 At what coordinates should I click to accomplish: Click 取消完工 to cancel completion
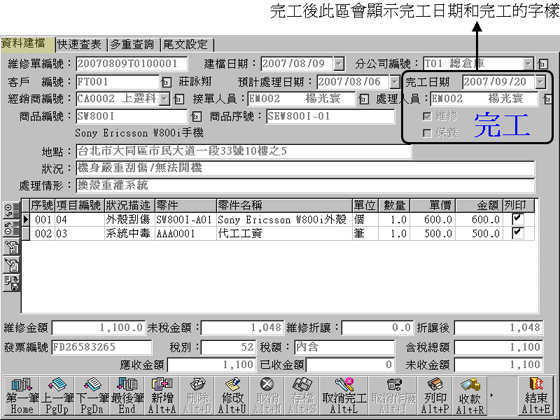coord(344,396)
